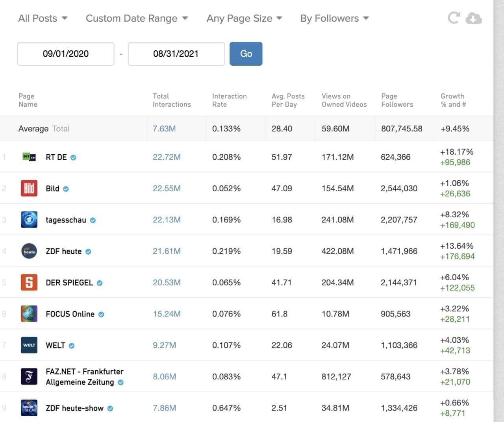The width and height of the screenshot is (504, 422).
Task: Click the tagesschau page logo
Action: click(x=29, y=220)
